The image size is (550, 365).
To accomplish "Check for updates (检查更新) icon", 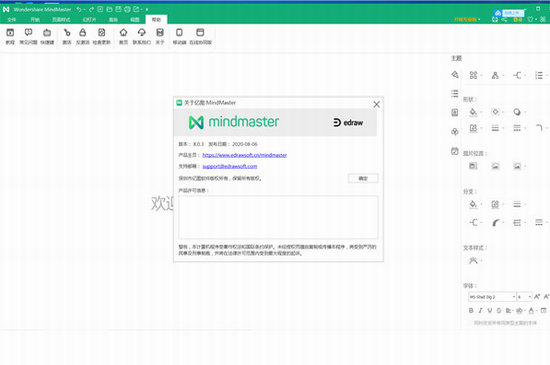I will coord(102,36).
